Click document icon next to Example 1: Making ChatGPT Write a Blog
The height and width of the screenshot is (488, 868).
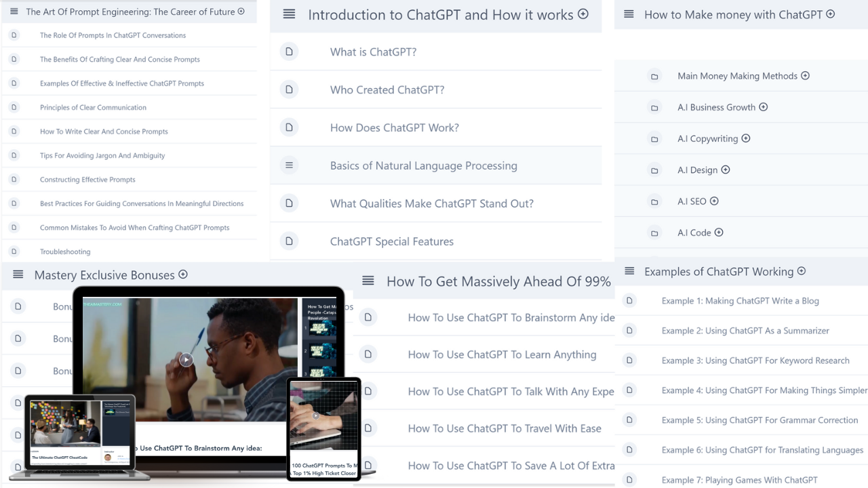629,300
